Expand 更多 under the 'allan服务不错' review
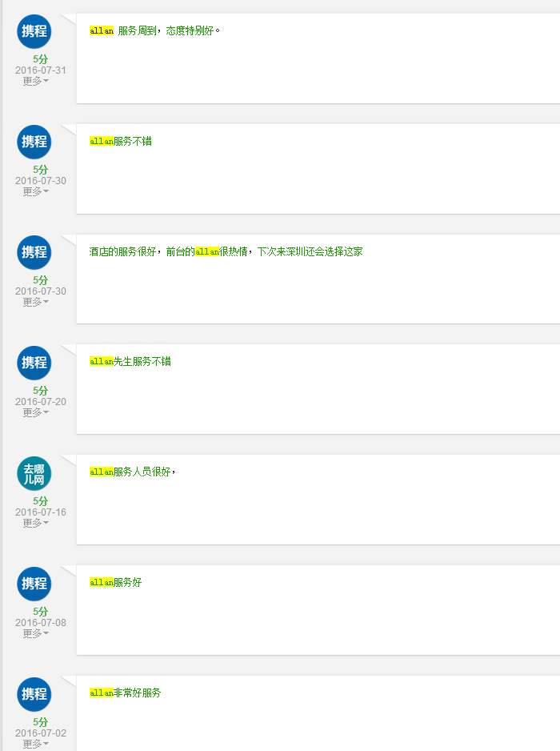The height and width of the screenshot is (751, 560). click(35, 191)
